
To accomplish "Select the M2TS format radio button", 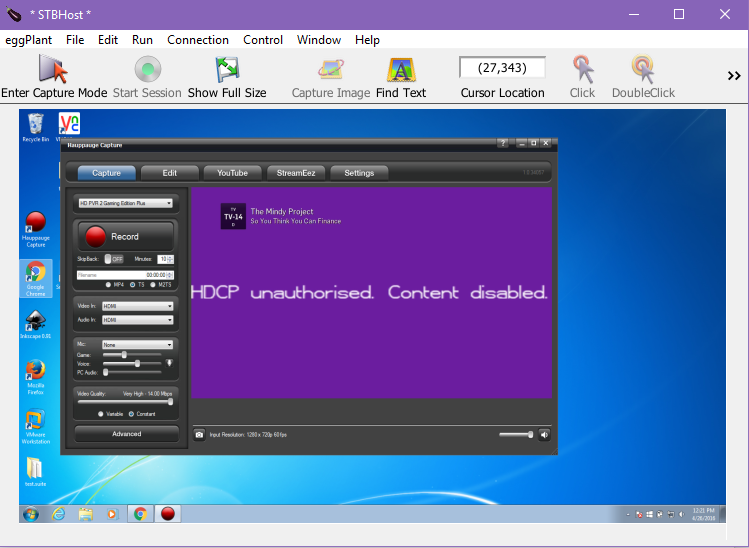I will (x=153, y=285).
